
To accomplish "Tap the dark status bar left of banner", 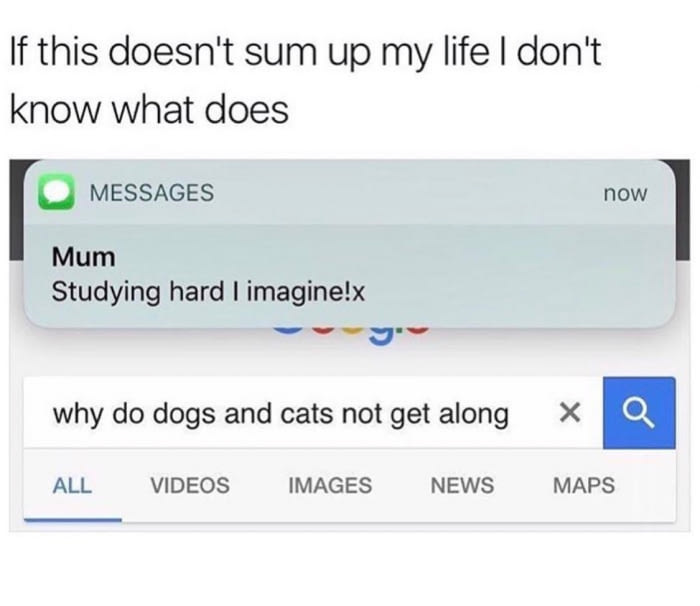I will (x=17, y=210).
